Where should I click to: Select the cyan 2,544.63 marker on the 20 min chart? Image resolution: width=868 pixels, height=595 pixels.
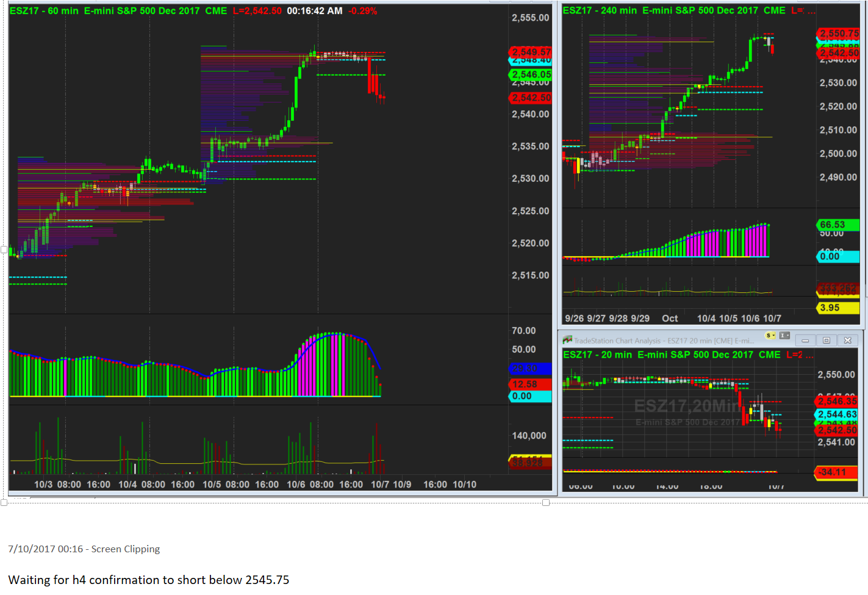click(837, 414)
